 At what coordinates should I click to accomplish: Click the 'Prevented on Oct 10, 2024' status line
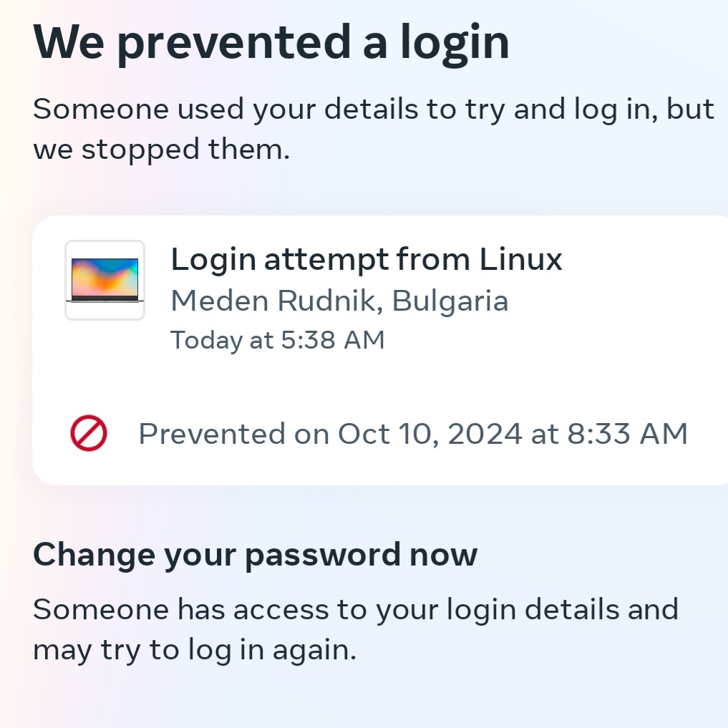(x=413, y=434)
